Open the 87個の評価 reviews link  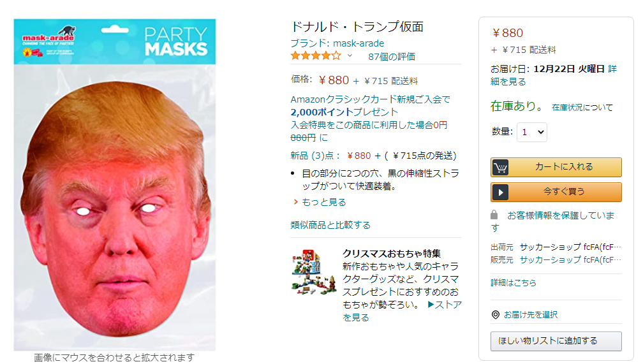tap(392, 57)
